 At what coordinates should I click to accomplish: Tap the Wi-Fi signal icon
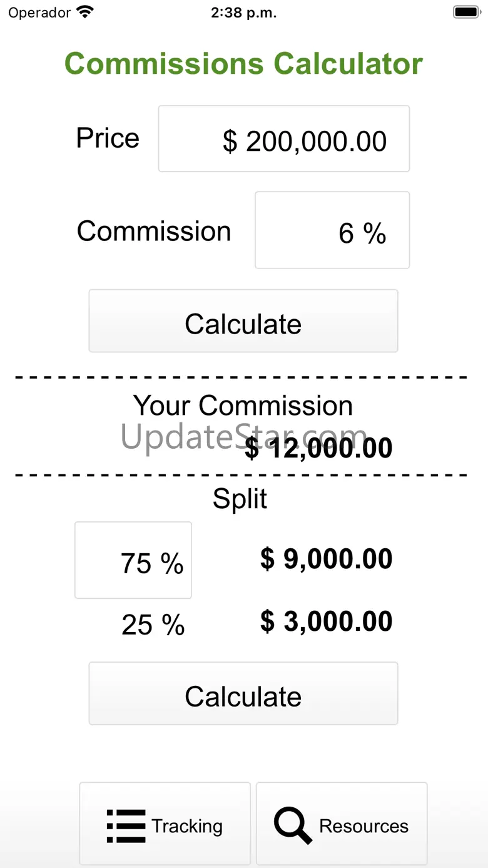[x=84, y=13]
